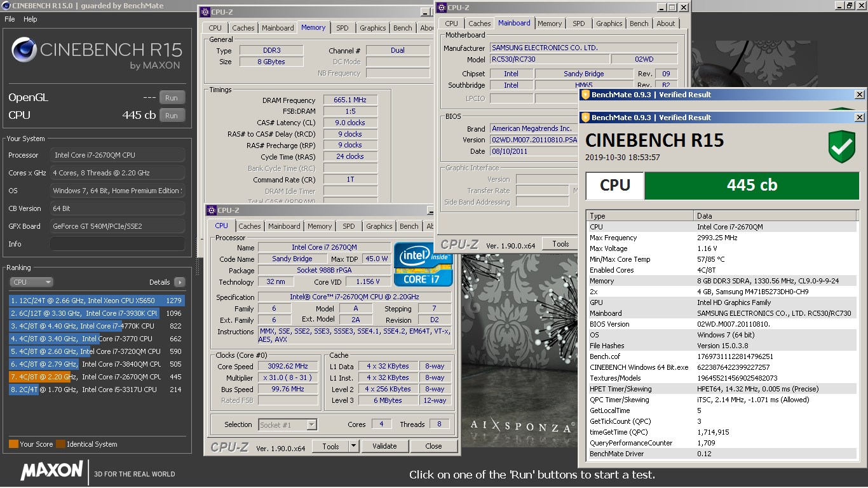868x488 pixels.
Task: Switch to SPD tab in CPU-Z CPU window
Action: 349,226
